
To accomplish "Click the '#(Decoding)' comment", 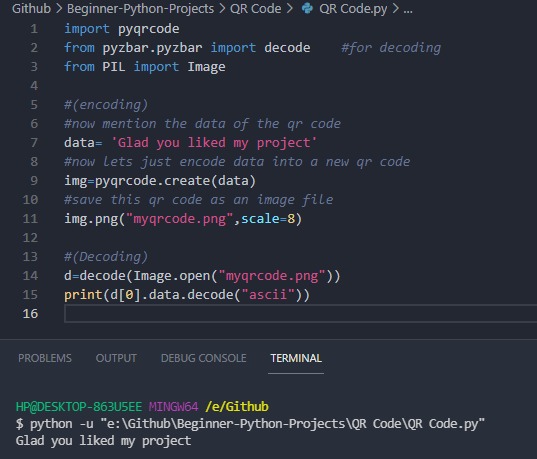I will [106, 257].
